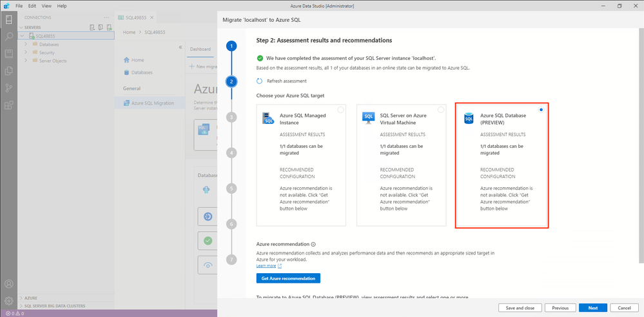The height and width of the screenshot is (317, 644).
Task: Select Azure SQL Database (PREVIEW) radio button
Action: pyautogui.click(x=541, y=110)
